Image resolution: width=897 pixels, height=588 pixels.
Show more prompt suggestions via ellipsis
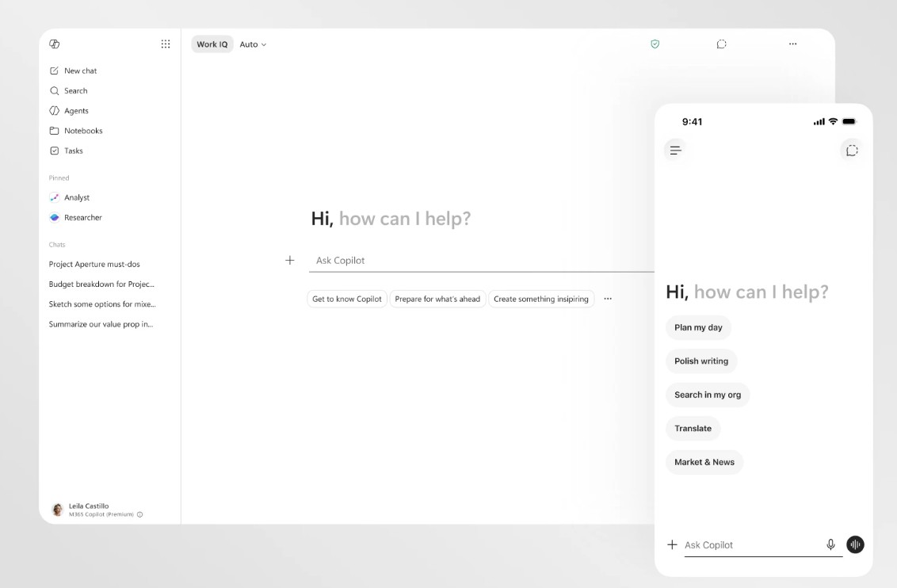(608, 299)
